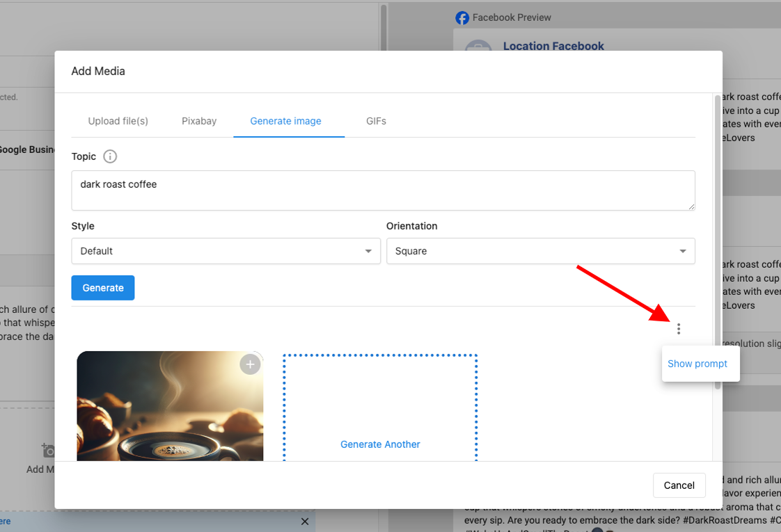Click the Add Media camera icon behind dialog

[48, 451]
